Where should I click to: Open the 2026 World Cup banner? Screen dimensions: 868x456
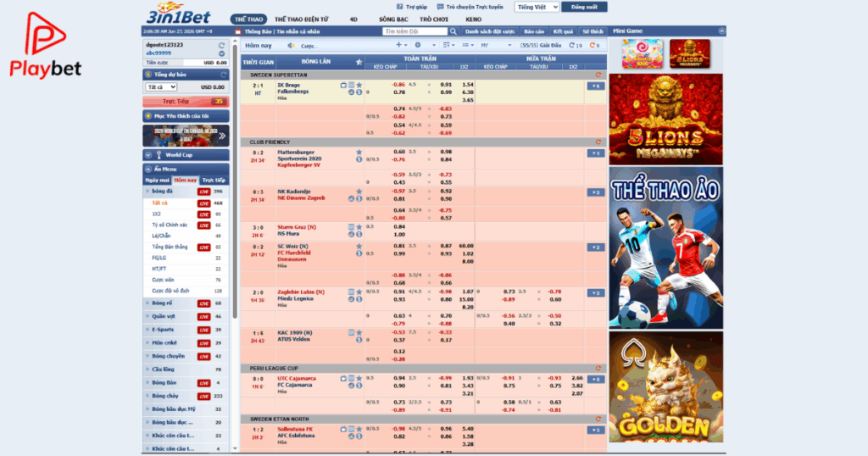click(x=186, y=136)
